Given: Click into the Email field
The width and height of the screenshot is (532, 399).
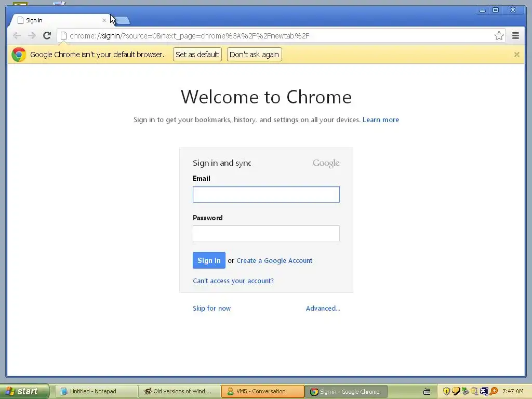Looking at the screenshot, I should tap(266, 194).
